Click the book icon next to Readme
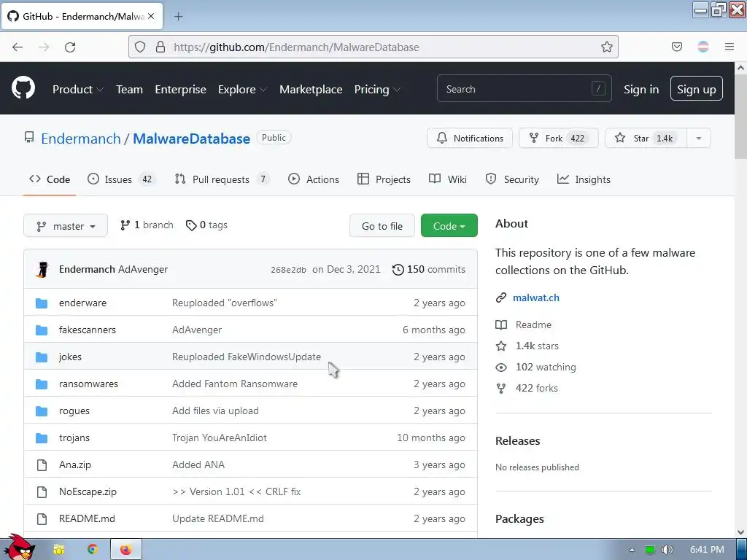The image size is (747, 560). 500,324
